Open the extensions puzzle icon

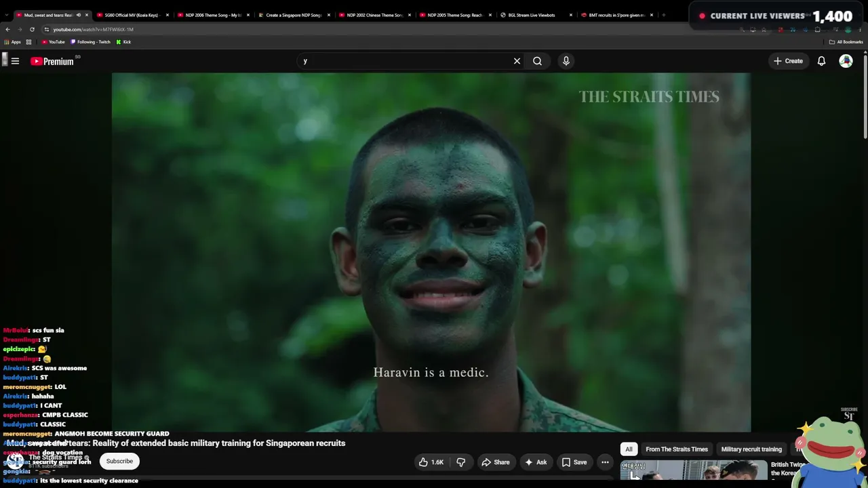click(x=817, y=29)
